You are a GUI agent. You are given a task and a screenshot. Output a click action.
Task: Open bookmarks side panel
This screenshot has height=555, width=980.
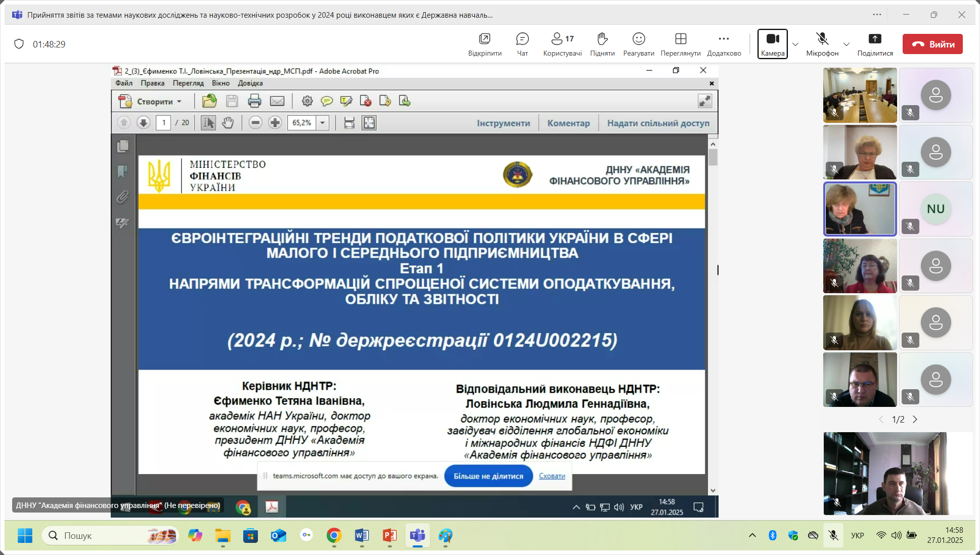[123, 172]
